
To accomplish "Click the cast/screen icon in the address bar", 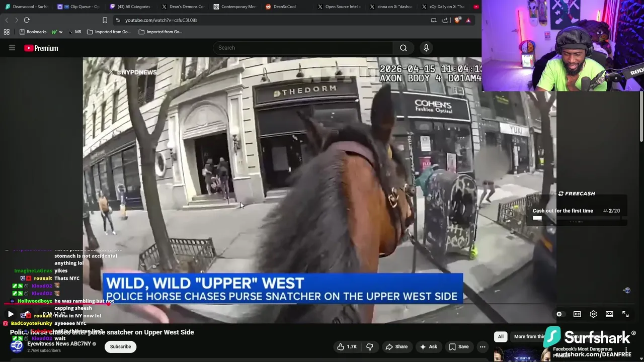I will (433, 20).
